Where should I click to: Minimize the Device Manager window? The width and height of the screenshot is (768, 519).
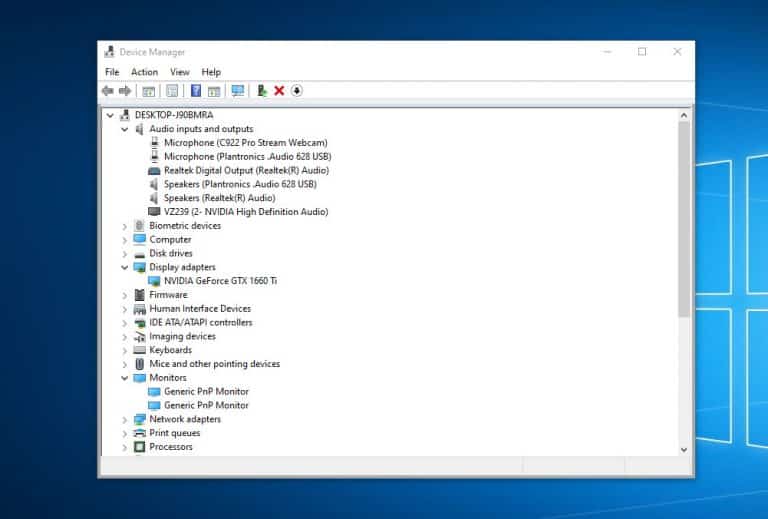pyautogui.click(x=607, y=51)
